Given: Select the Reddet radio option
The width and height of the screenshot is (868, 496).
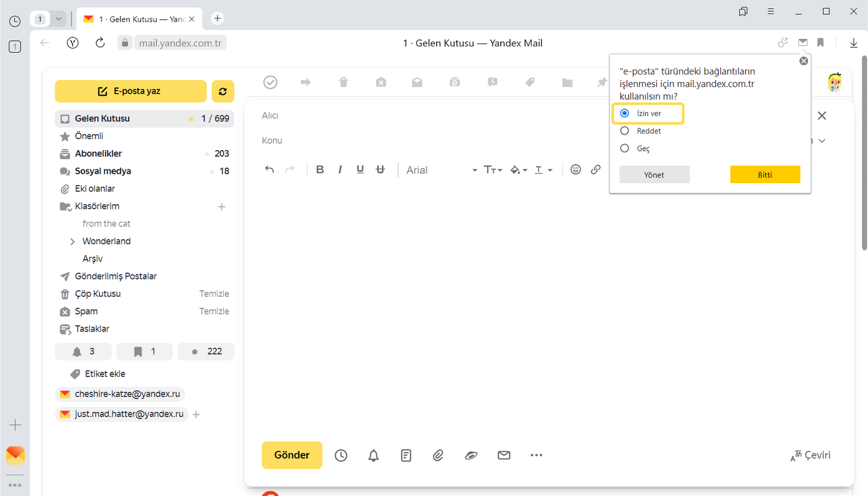Looking at the screenshot, I should click(x=625, y=131).
